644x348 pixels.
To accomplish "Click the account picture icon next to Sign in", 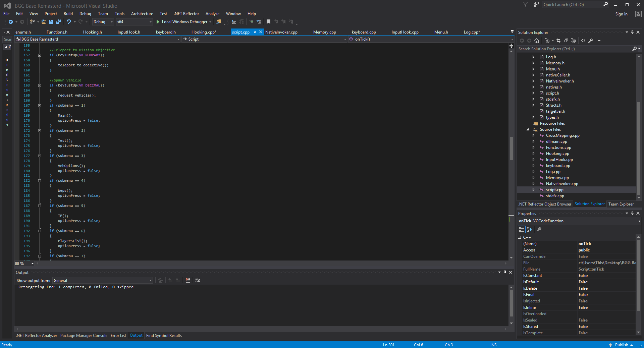I will tap(638, 14).
